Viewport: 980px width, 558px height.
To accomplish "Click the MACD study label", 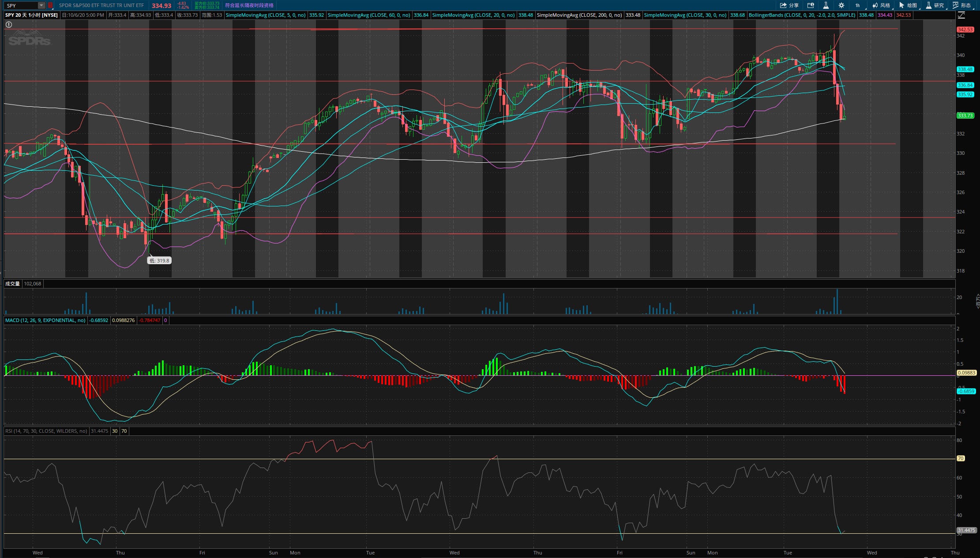I will (x=45, y=320).
